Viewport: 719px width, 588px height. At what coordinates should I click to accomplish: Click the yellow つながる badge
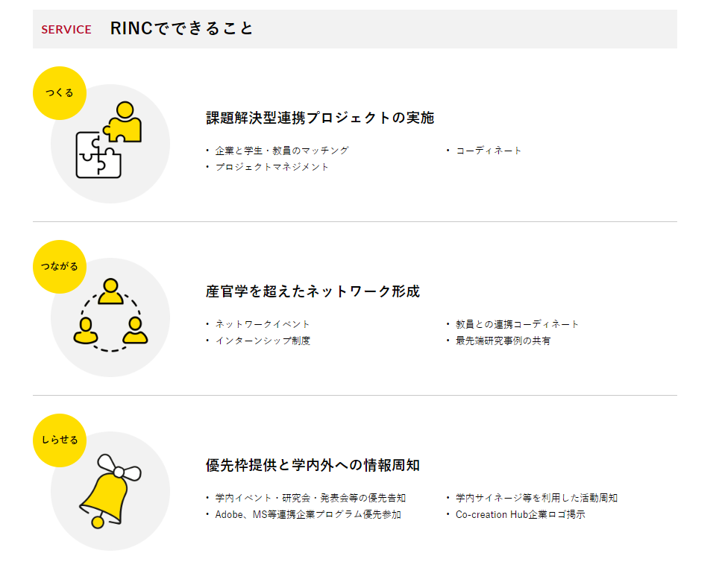tap(60, 267)
